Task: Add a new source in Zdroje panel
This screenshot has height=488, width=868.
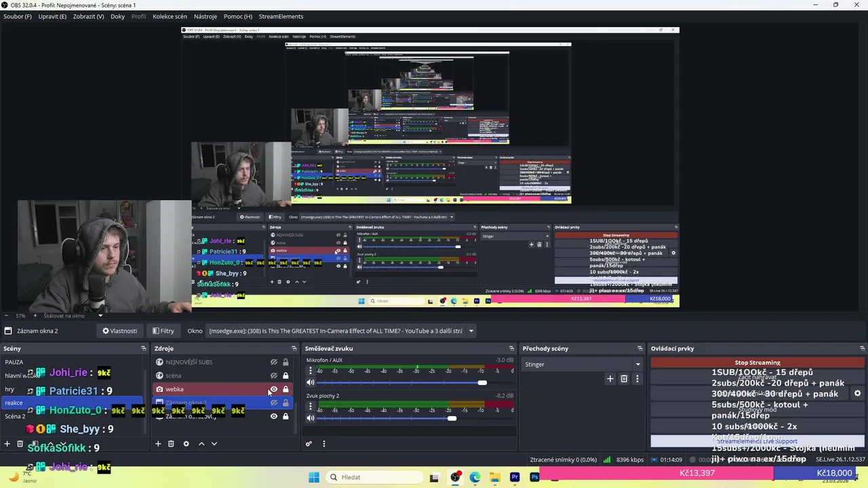Action: (158, 444)
